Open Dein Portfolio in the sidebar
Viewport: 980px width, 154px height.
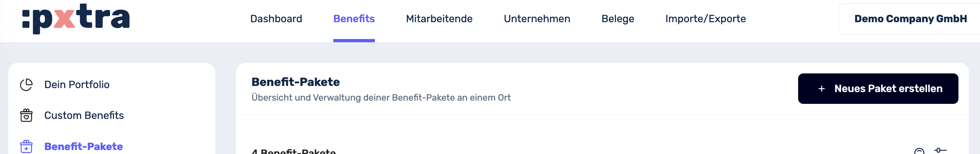77,85
